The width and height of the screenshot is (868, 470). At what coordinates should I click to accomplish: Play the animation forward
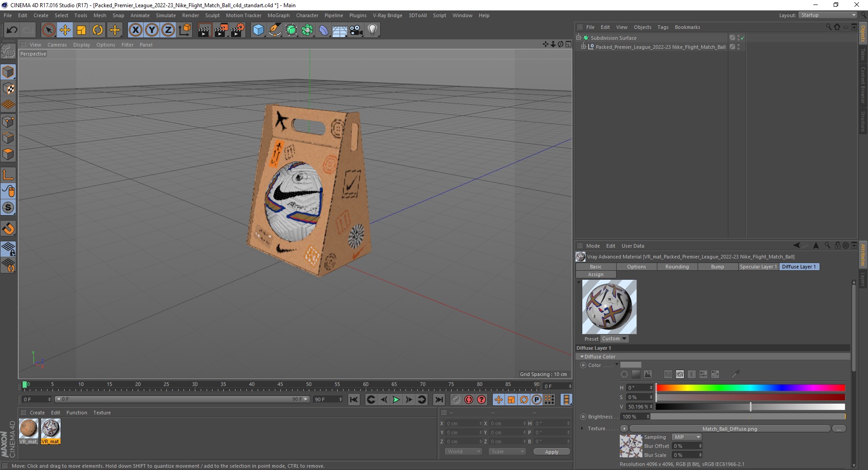click(x=396, y=399)
